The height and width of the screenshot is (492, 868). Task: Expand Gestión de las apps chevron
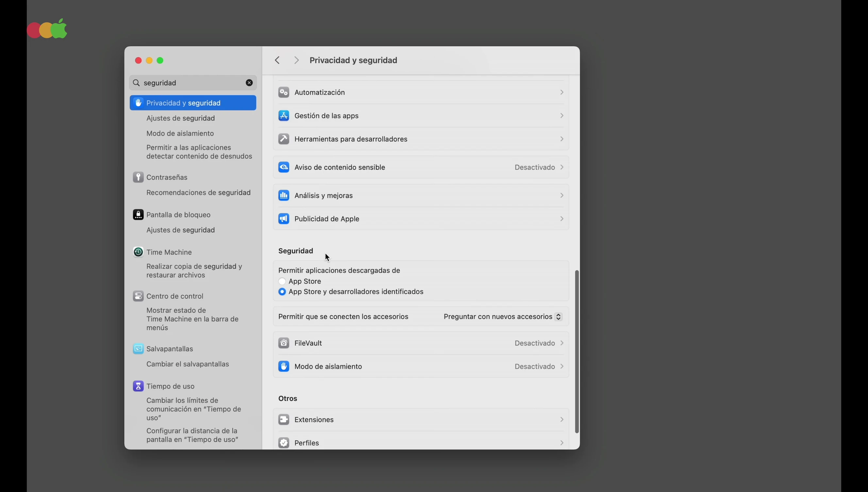click(x=562, y=116)
